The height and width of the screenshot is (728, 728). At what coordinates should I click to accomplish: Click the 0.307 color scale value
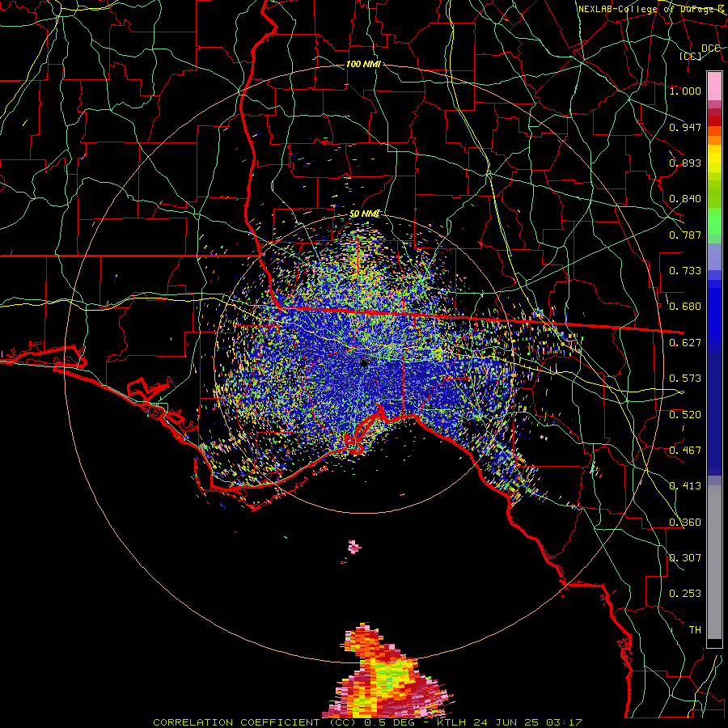coord(685,558)
